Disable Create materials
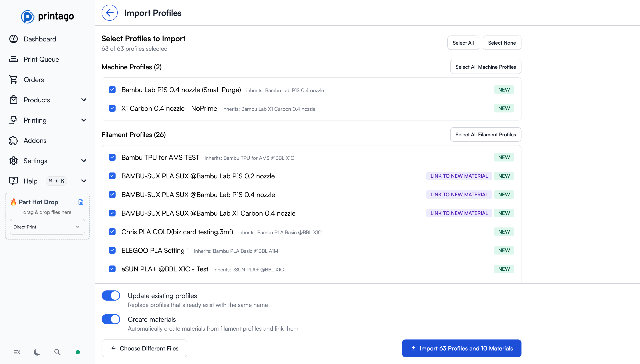640x364 pixels. tap(111, 319)
